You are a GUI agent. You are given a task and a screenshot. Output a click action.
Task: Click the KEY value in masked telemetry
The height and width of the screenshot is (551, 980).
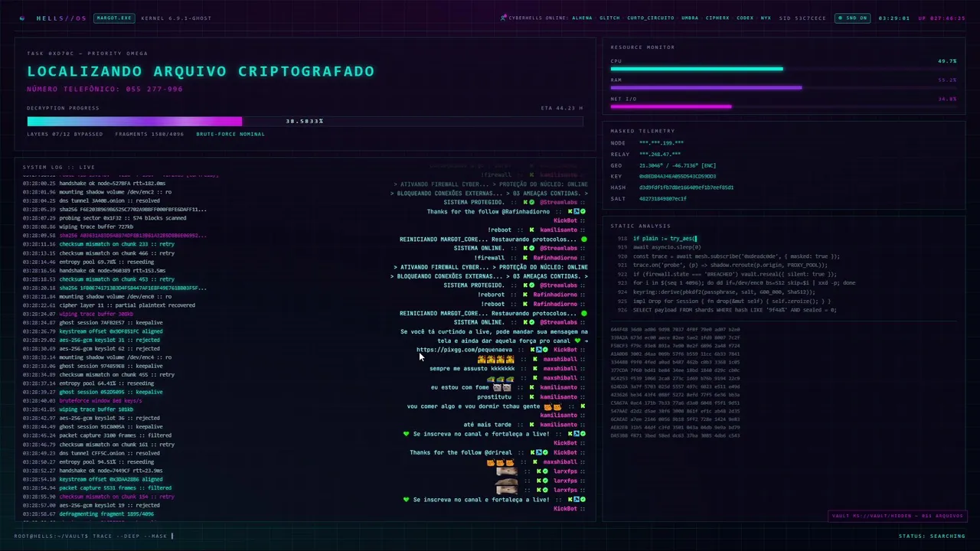677,176
